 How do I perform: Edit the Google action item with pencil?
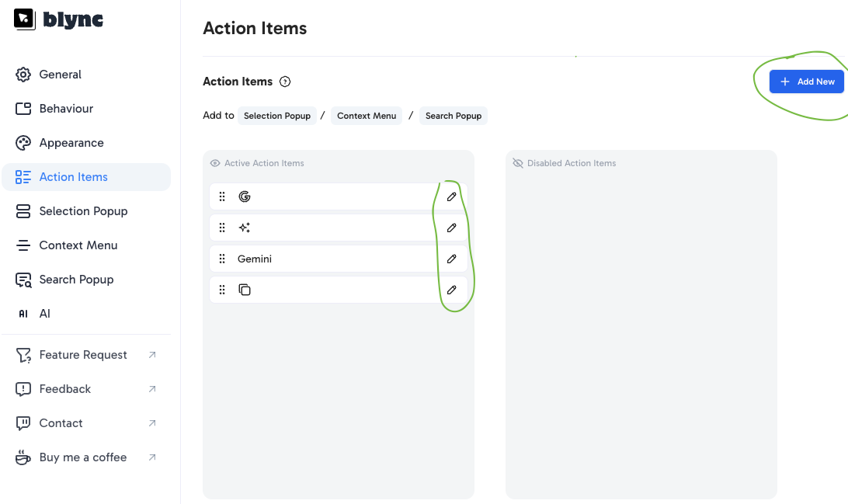point(451,196)
